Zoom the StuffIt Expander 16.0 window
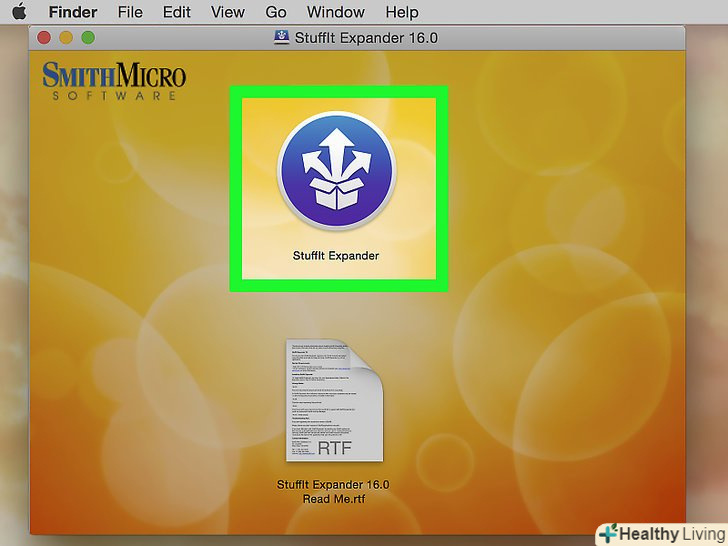728x546 pixels. tap(88, 38)
